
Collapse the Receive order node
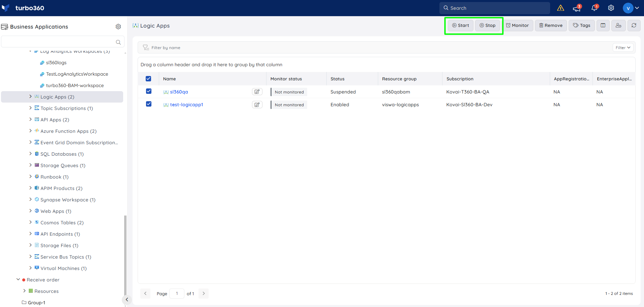[x=18, y=279]
